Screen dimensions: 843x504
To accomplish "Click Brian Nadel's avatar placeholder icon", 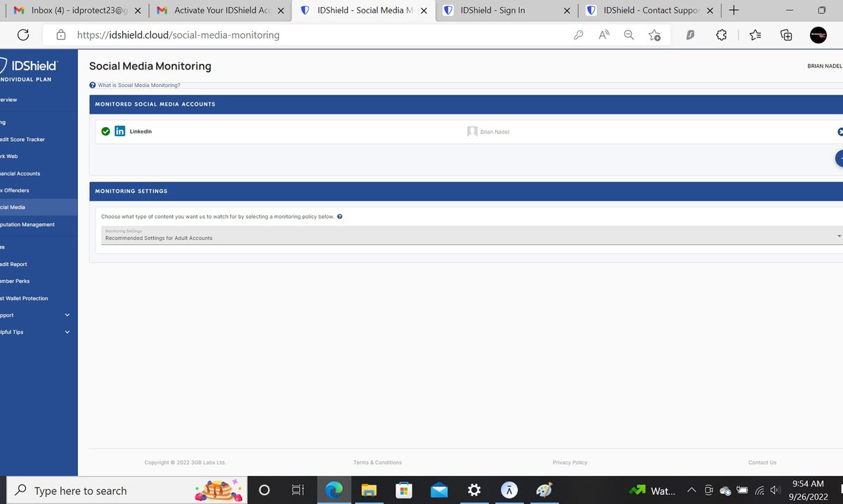I will coord(471,131).
